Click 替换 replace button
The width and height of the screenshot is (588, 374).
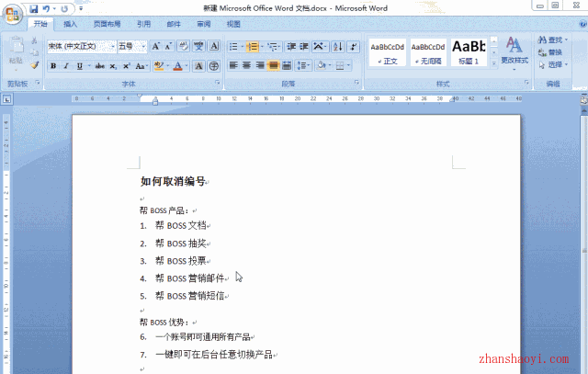coord(550,52)
